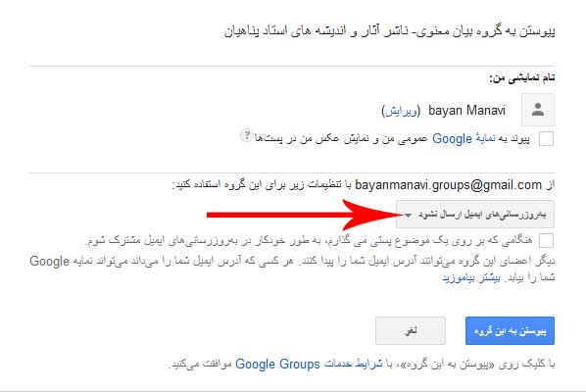Click the question mark help icon

point(246,135)
